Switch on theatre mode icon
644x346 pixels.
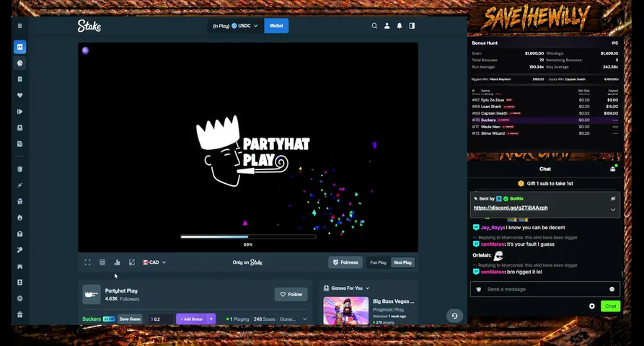pos(102,262)
